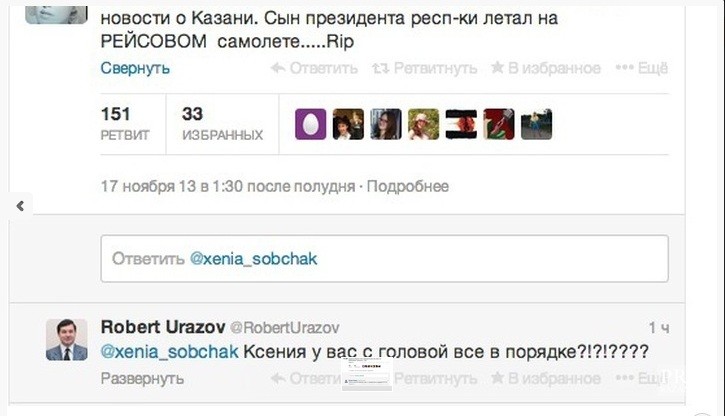Click the @xenia_sobchak mention in Robert's reply
Image resolution: width=725 pixels, height=416 pixels.
169,352
